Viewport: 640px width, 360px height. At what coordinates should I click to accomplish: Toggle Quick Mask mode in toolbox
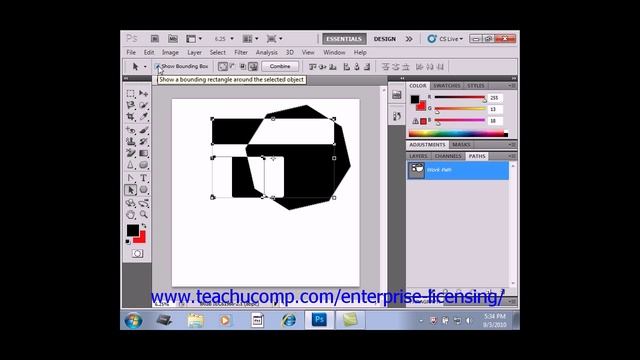[137, 253]
